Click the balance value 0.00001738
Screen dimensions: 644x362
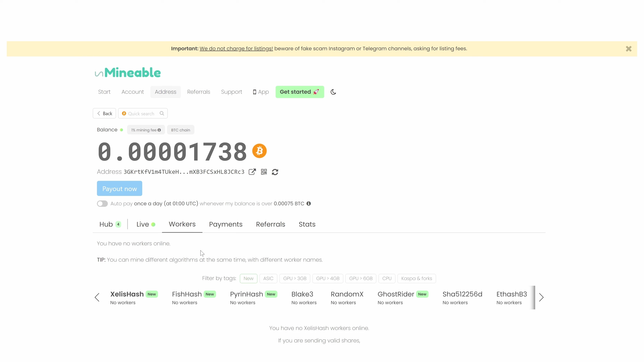coord(172,151)
